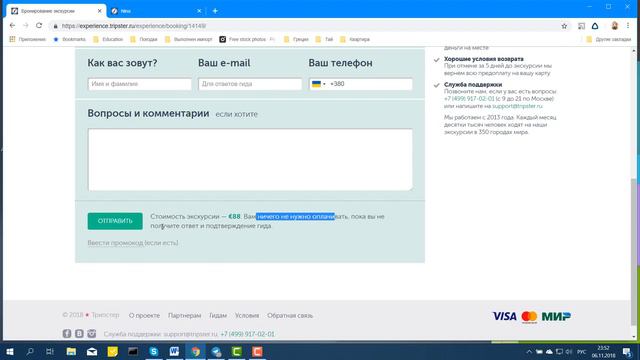Viewport: 640px width, 360px height.
Task: Open the Education bookmarks folder
Action: click(x=108, y=39)
